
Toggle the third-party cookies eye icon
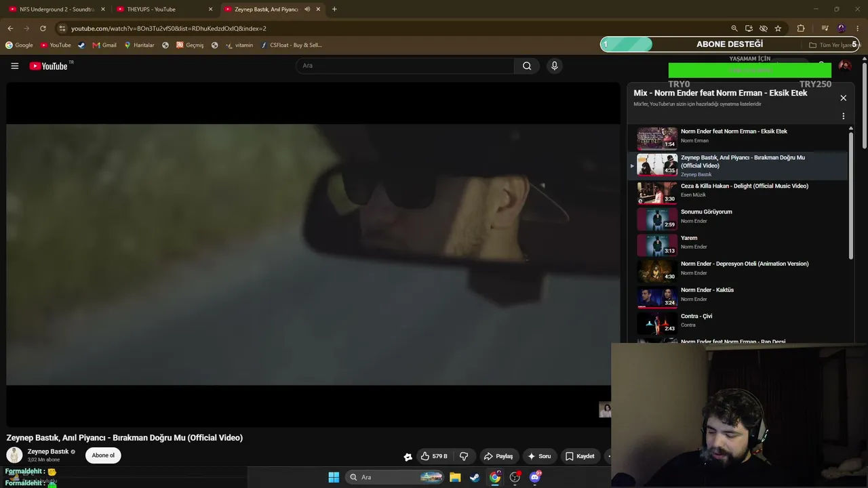[764, 28]
